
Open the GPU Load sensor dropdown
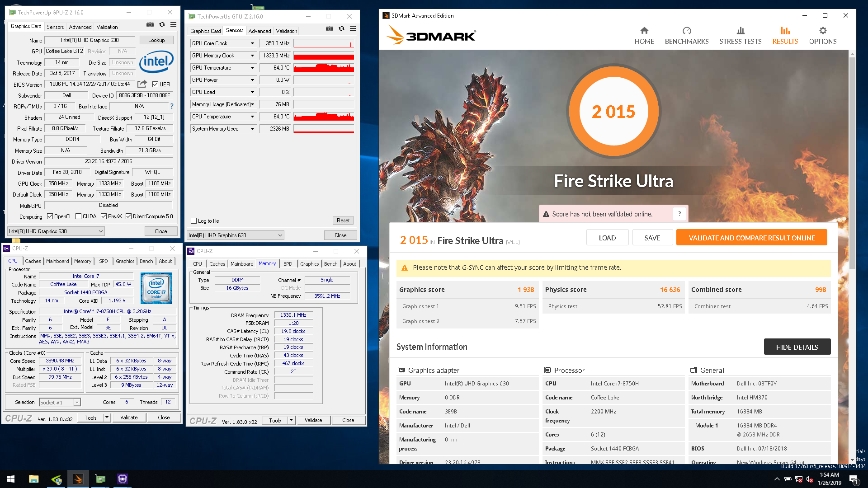pyautogui.click(x=252, y=92)
